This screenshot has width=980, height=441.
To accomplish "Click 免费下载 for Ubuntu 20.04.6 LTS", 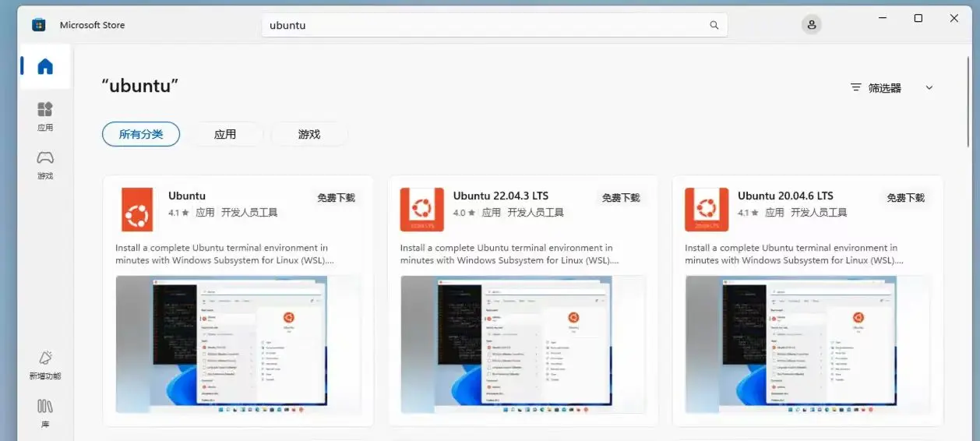I will coord(905,198).
